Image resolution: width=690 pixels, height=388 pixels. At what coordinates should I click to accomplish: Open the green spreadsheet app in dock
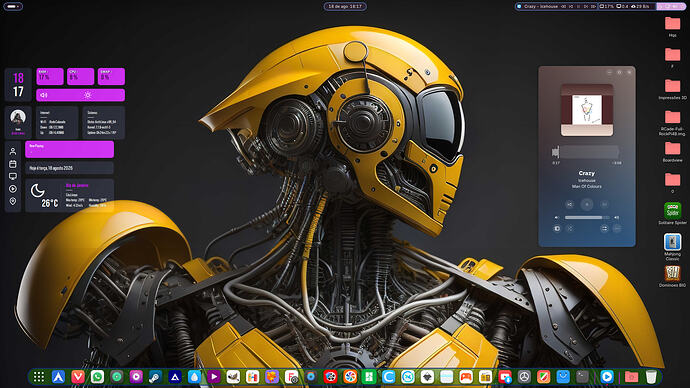pyautogui.click(x=369, y=377)
